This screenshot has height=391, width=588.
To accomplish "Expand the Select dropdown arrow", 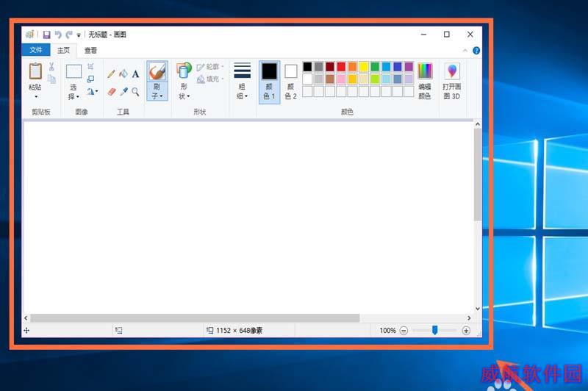I will (78, 97).
